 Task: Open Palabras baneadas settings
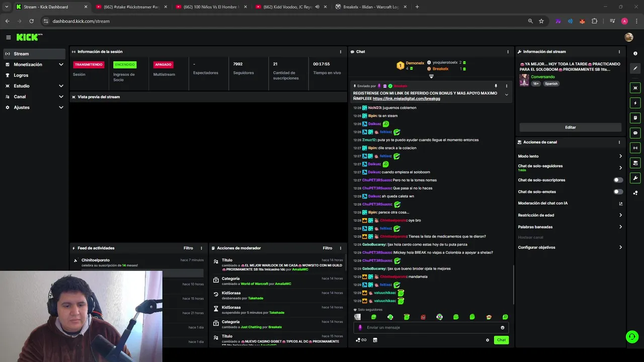pyautogui.click(x=570, y=227)
